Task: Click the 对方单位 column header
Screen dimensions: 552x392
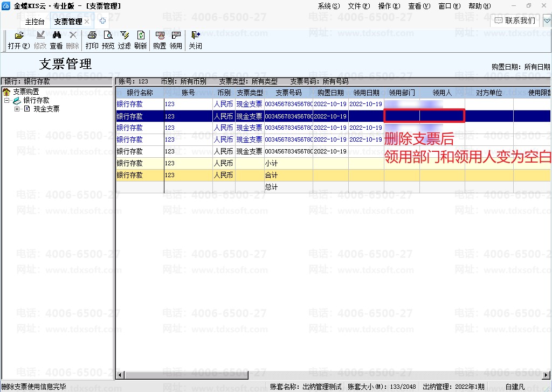Action: [x=489, y=93]
